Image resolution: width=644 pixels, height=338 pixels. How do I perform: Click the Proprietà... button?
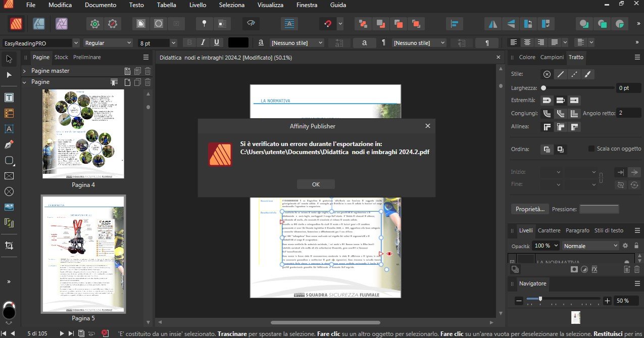coord(529,209)
